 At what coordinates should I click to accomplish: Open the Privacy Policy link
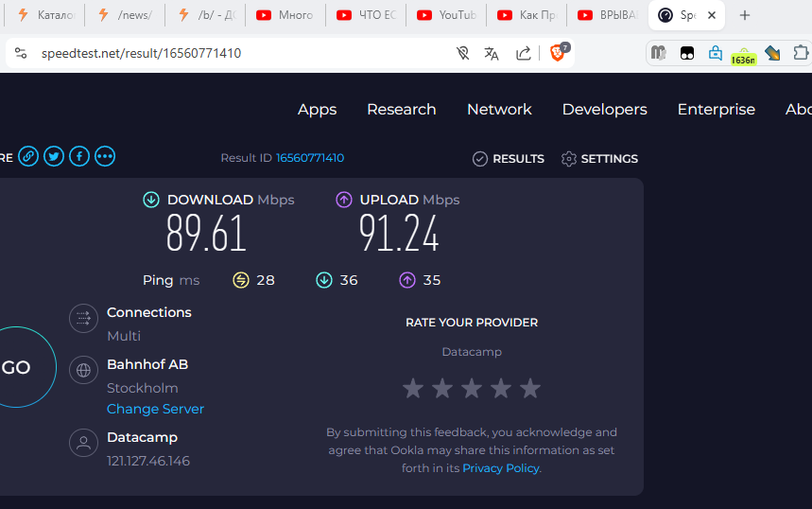(x=501, y=468)
